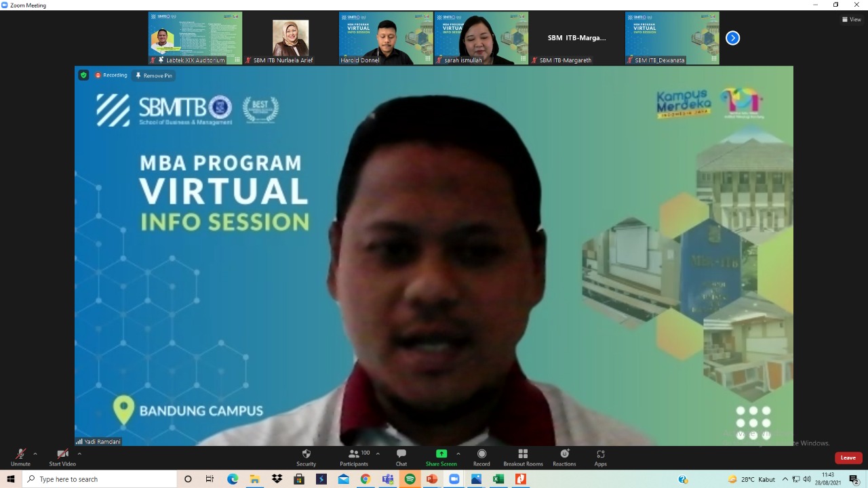Open Dropbox from the taskbar

(x=277, y=479)
